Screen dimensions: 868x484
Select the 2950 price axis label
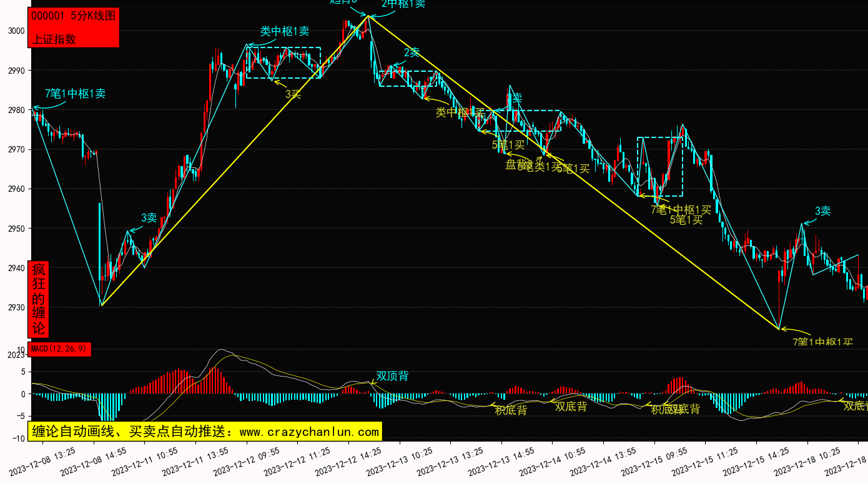[x=16, y=229]
